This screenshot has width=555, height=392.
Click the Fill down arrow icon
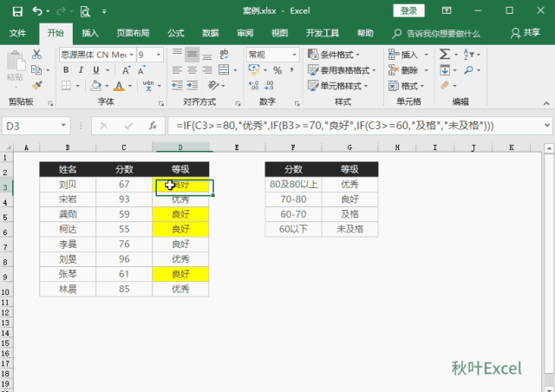(x=445, y=69)
